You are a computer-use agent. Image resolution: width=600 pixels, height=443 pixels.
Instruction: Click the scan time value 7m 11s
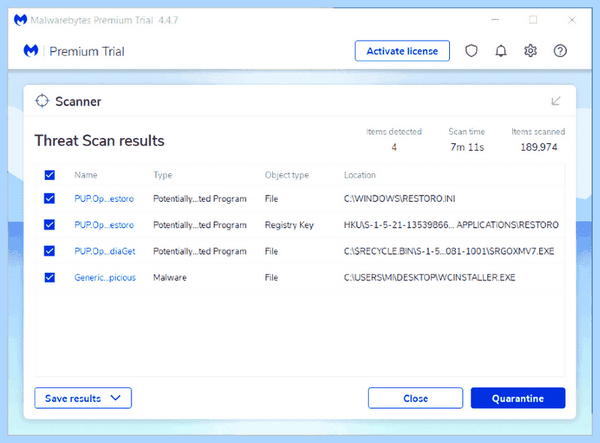[467, 147]
